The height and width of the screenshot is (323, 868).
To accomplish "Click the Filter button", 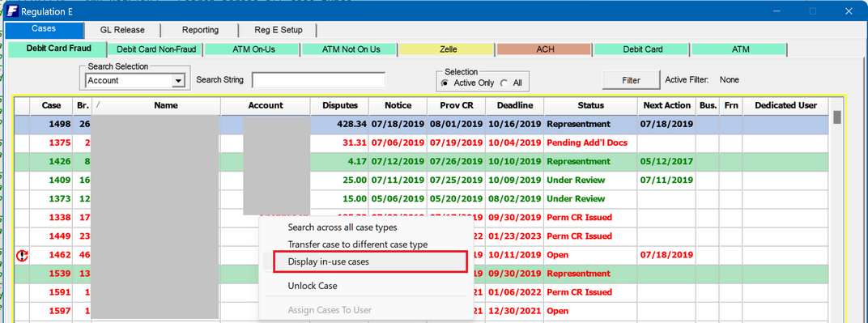I will point(631,80).
